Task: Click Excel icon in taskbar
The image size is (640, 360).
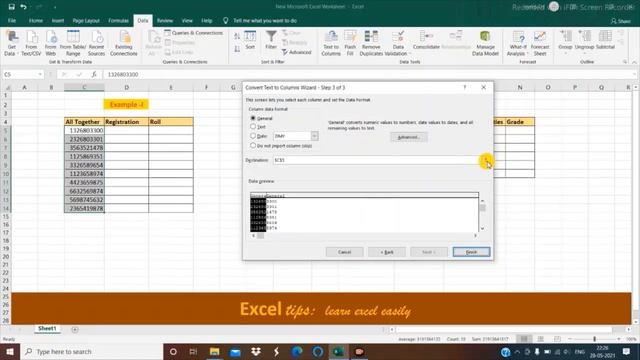Action: point(338,351)
